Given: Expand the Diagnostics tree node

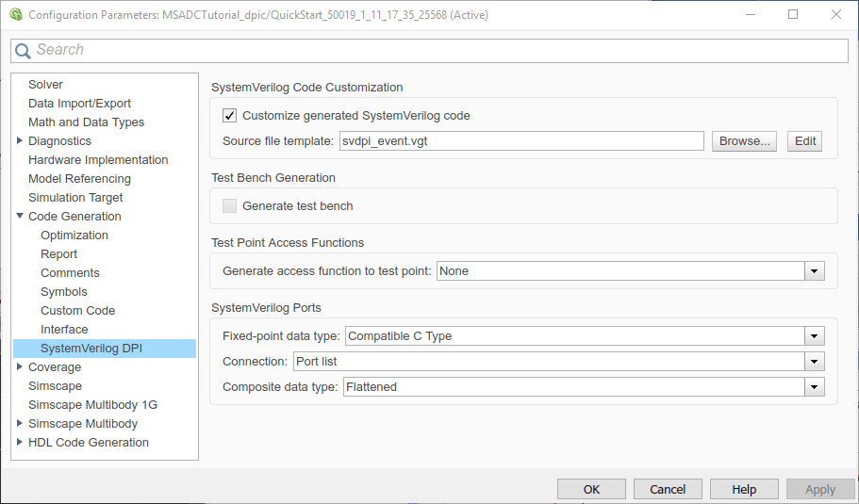Looking at the screenshot, I should [20, 141].
